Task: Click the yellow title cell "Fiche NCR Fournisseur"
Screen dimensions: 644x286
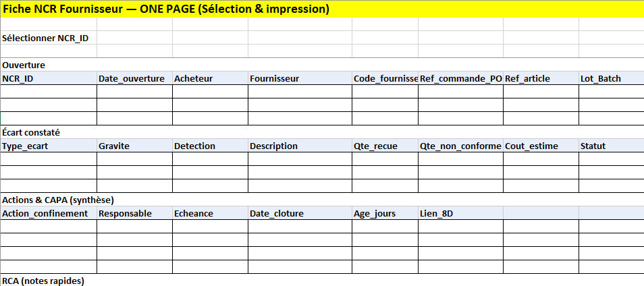Action: (x=166, y=9)
